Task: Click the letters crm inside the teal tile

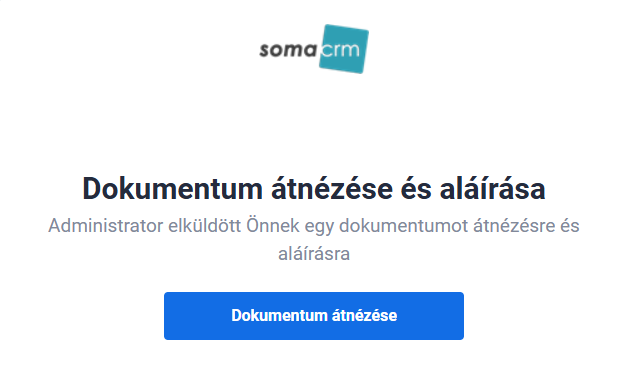Action: (341, 50)
